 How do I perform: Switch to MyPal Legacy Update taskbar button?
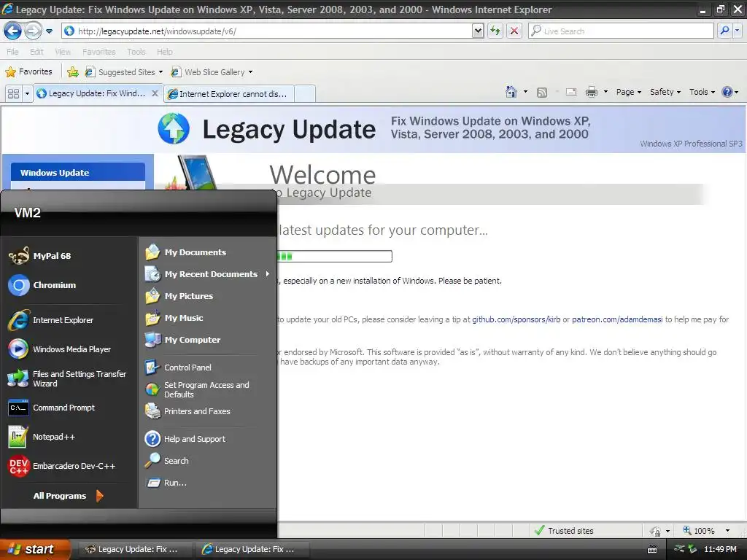coord(135,549)
